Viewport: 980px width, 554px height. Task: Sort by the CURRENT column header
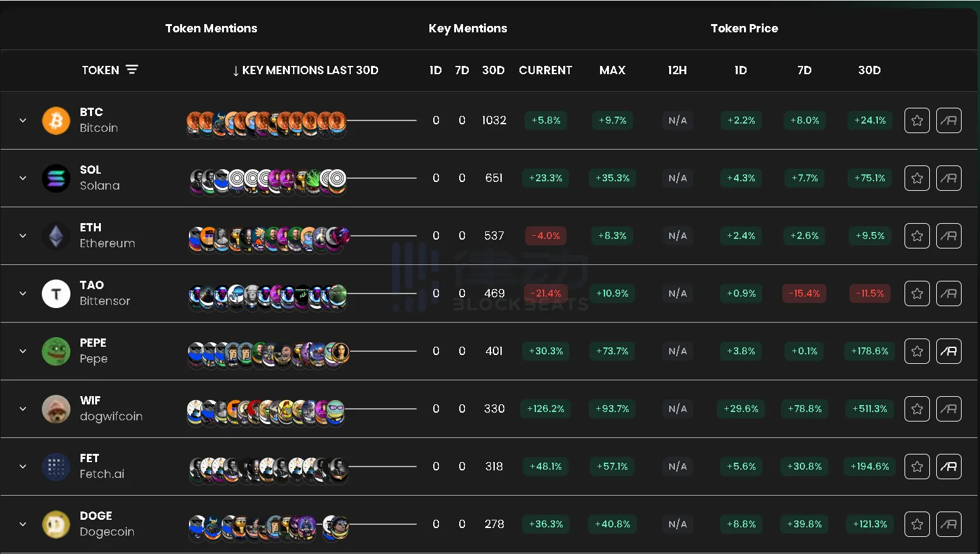click(545, 70)
